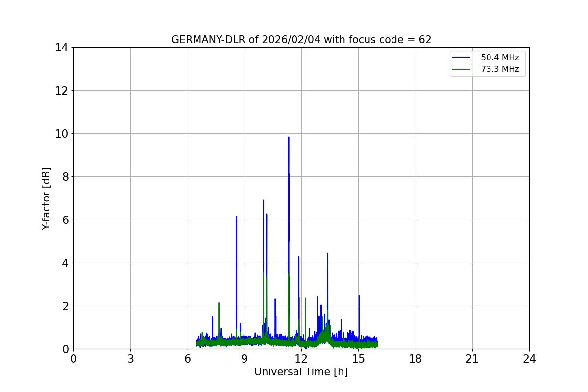
Task: Click the x-axis tick label 15
Action: click(358, 359)
